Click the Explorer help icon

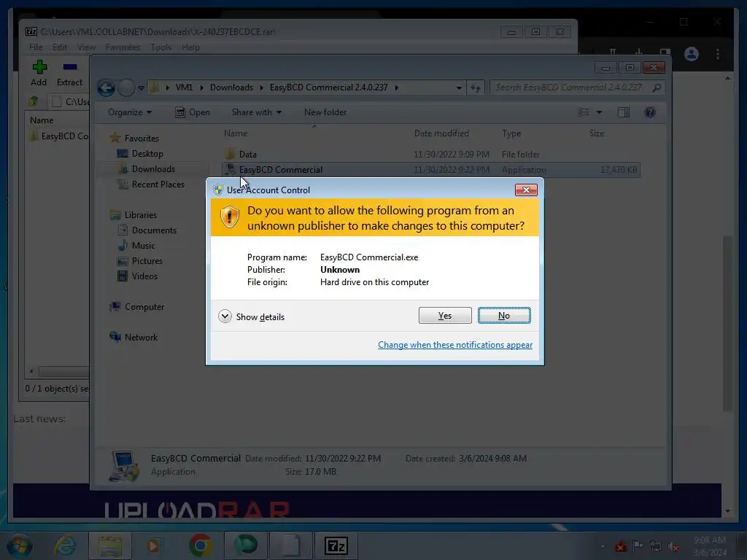coord(650,112)
